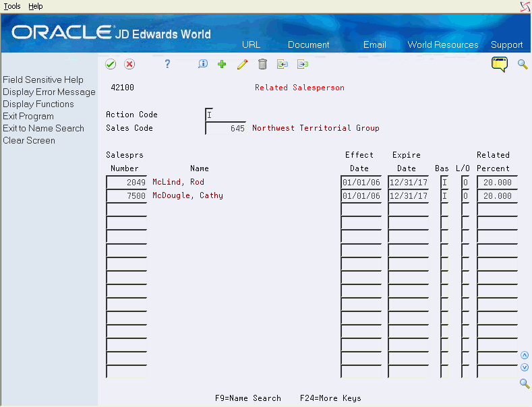Image resolution: width=532 pixels, height=407 pixels.
Task: Click the yellow speech bubble icon
Action: pos(500,64)
